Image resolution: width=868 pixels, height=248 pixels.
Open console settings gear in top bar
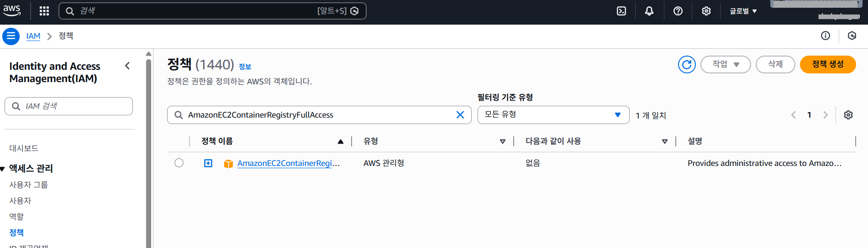pyautogui.click(x=706, y=11)
